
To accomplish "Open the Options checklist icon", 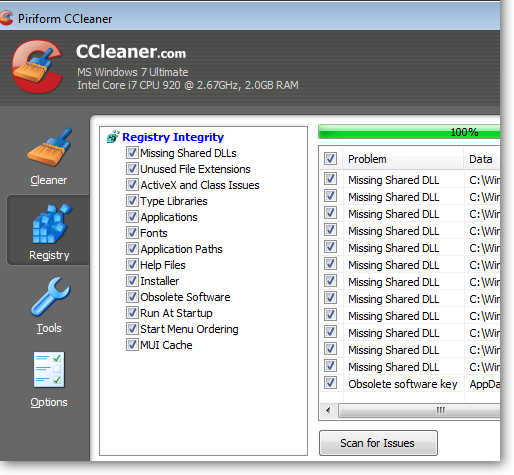I will click(x=49, y=370).
